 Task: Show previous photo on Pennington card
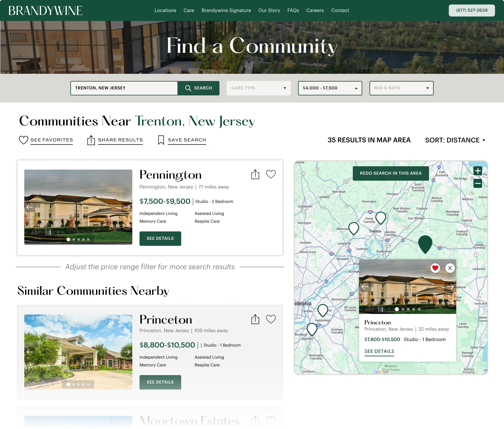click(30, 207)
